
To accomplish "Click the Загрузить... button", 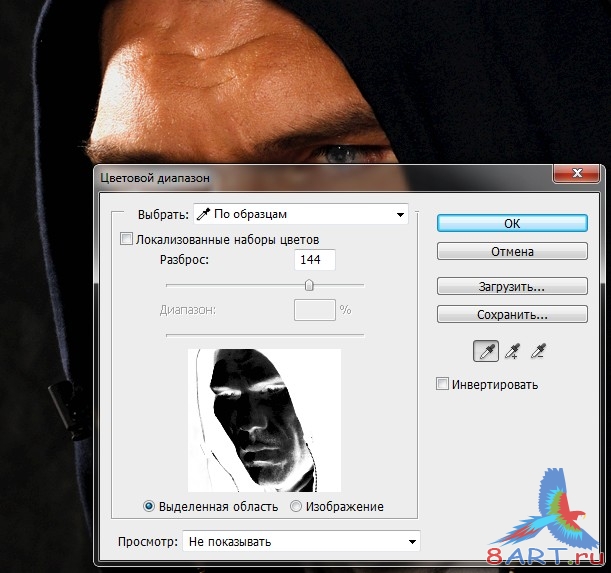I will click(512, 286).
